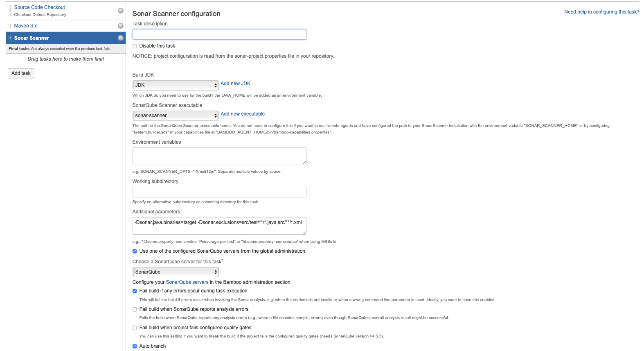This screenshot has height=351, width=644.
Task: Remove the Source Code Checkout task
Action: 121,11
